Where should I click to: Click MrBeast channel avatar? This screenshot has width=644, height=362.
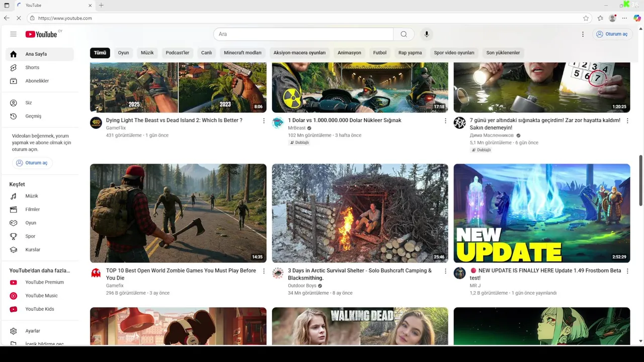click(x=278, y=123)
